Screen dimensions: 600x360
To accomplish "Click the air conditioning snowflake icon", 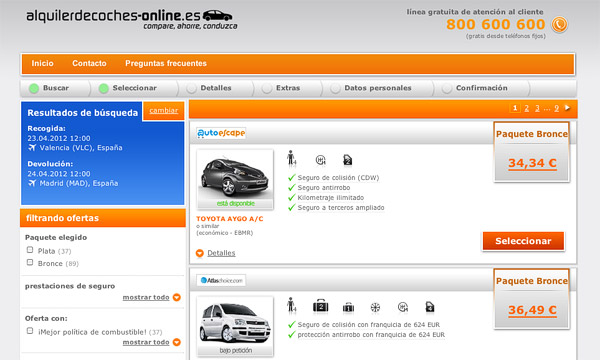I will coord(375,307).
